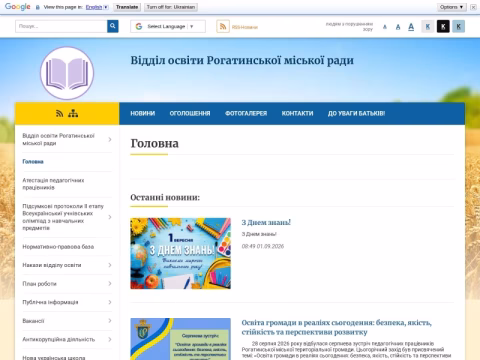Expand Публічна інформація chevron
This screenshot has width=480, height=360.
coord(110,302)
